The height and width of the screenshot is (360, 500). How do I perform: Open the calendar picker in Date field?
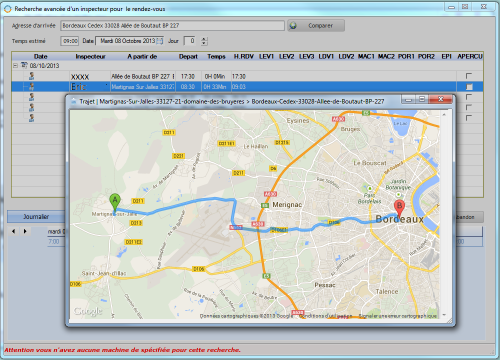pos(160,41)
